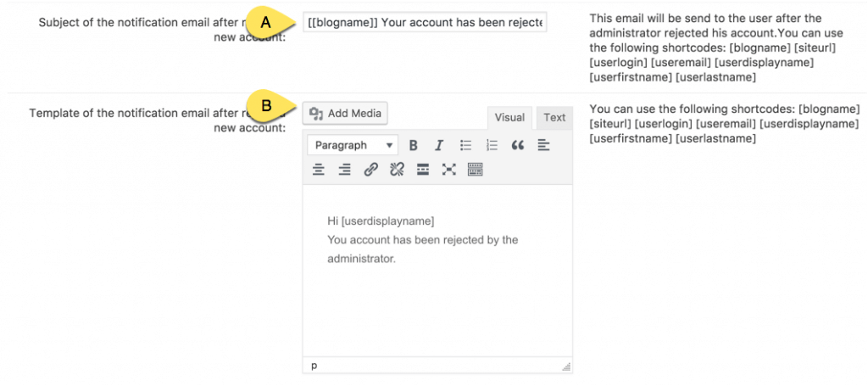Center align the text

tap(319, 170)
